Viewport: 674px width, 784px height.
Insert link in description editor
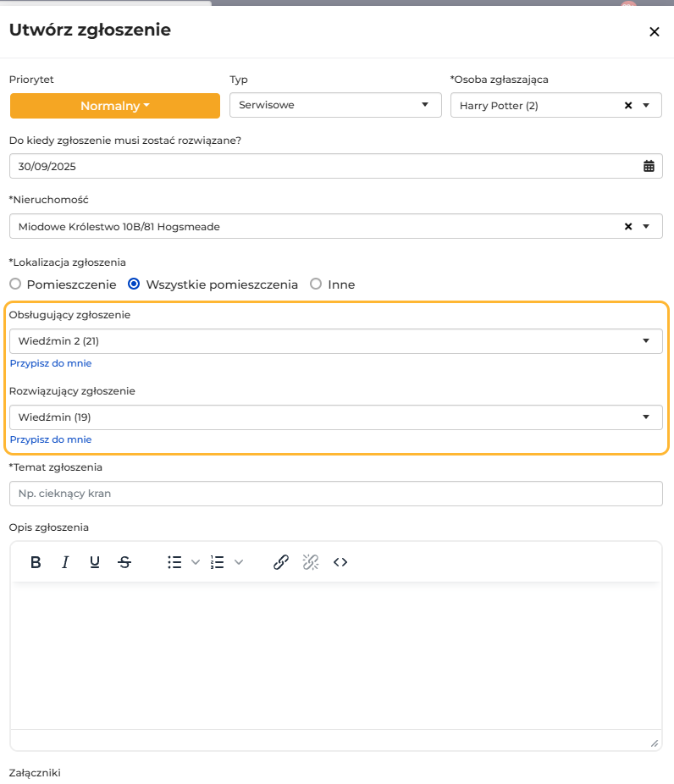click(x=281, y=562)
